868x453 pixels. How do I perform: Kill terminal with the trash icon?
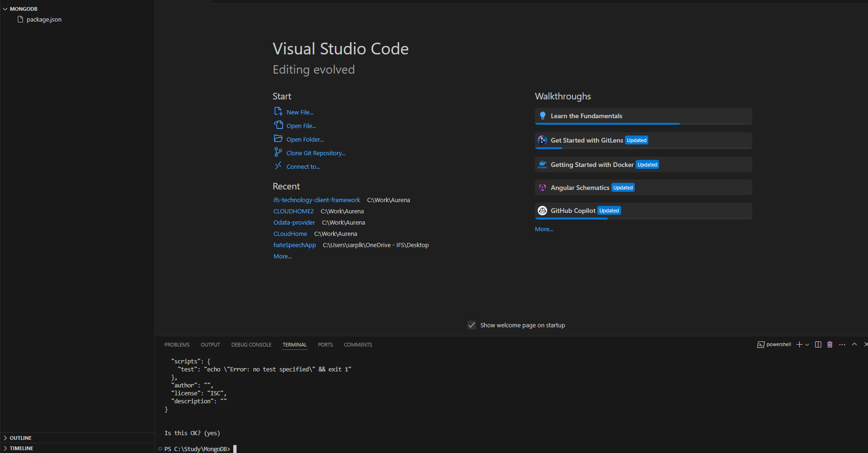pyautogui.click(x=830, y=345)
